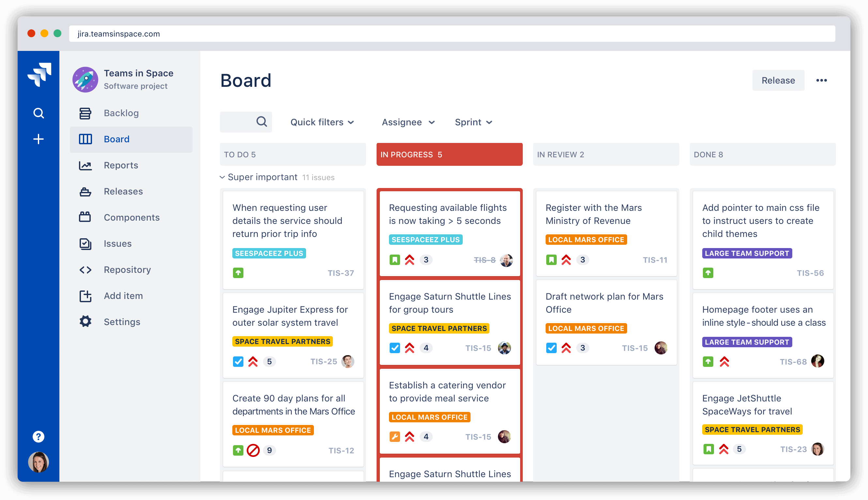Click the Settings gear icon
Viewport: 868px width, 500px height.
tap(85, 321)
